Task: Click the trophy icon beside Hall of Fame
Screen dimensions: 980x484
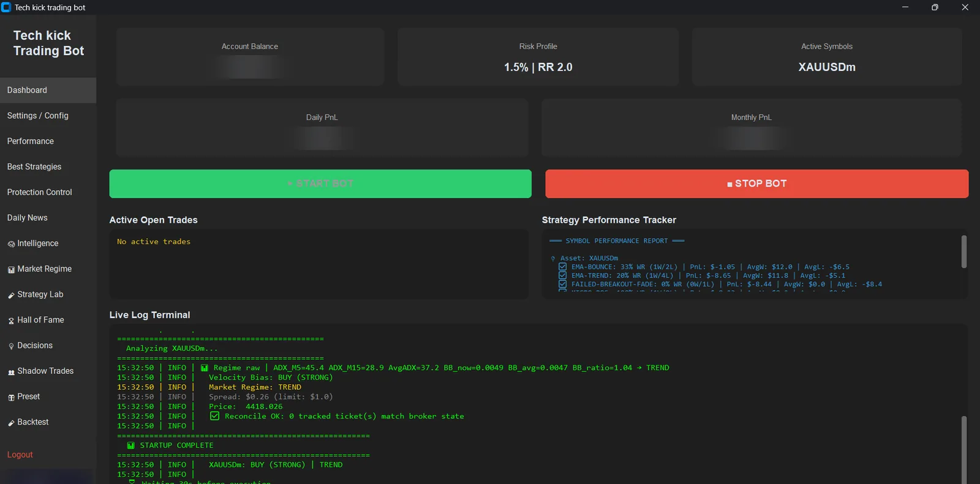Action: coord(11,321)
